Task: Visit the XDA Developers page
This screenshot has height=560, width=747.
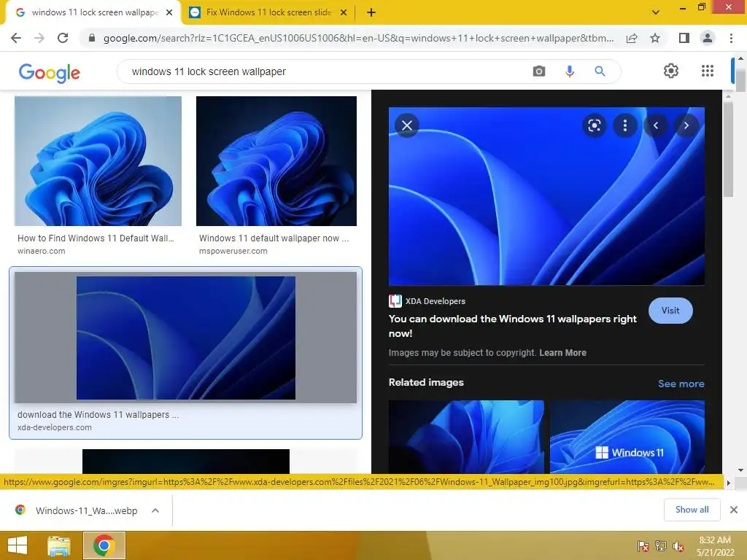Action: point(670,311)
